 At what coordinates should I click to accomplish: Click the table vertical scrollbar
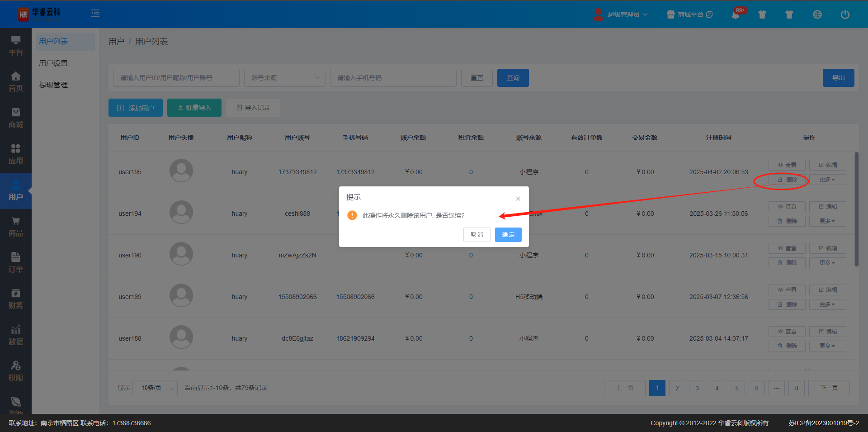[856, 209]
